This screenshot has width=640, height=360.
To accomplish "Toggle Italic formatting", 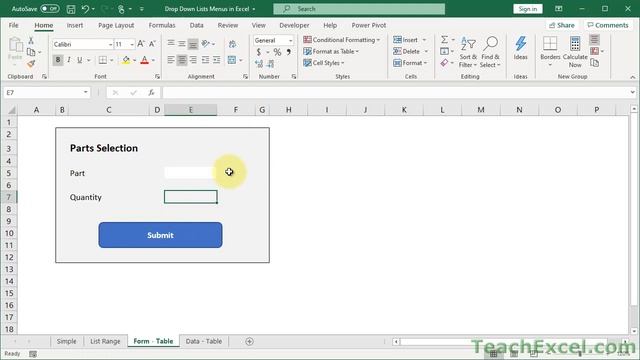I will [x=69, y=60].
